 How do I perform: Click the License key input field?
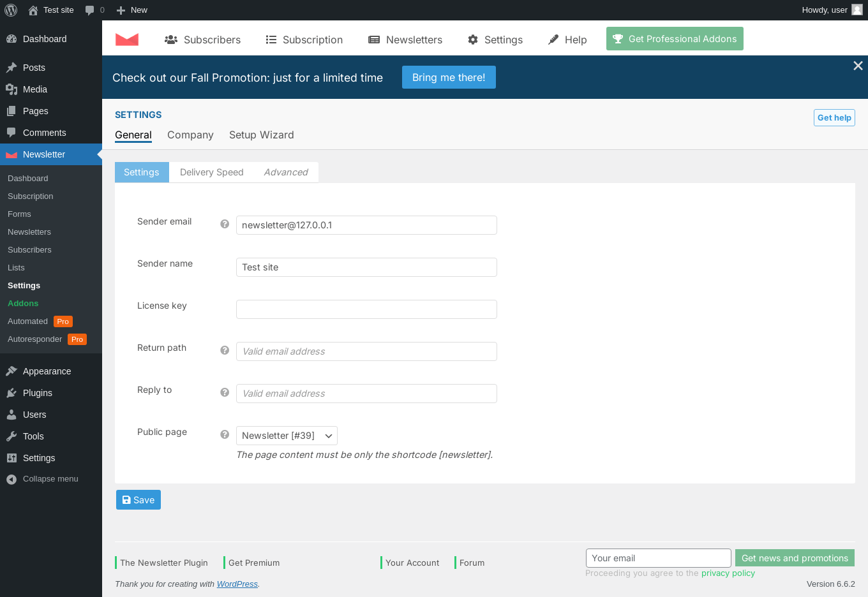(366, 309)
